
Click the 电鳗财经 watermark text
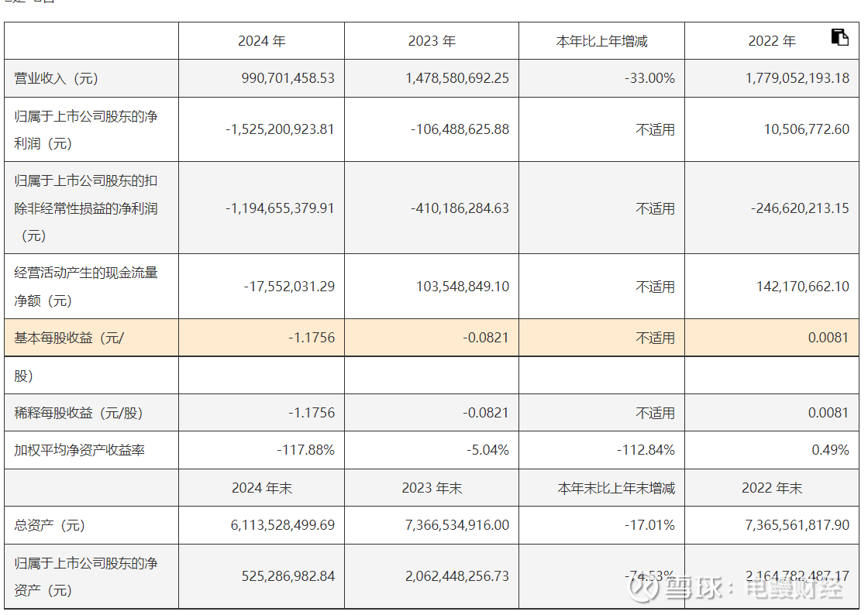793,588
